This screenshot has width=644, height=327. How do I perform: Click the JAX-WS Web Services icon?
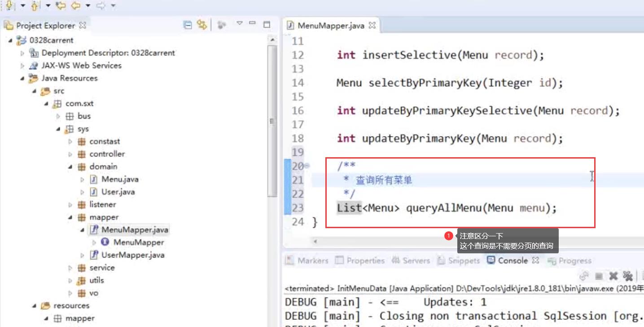34,66
